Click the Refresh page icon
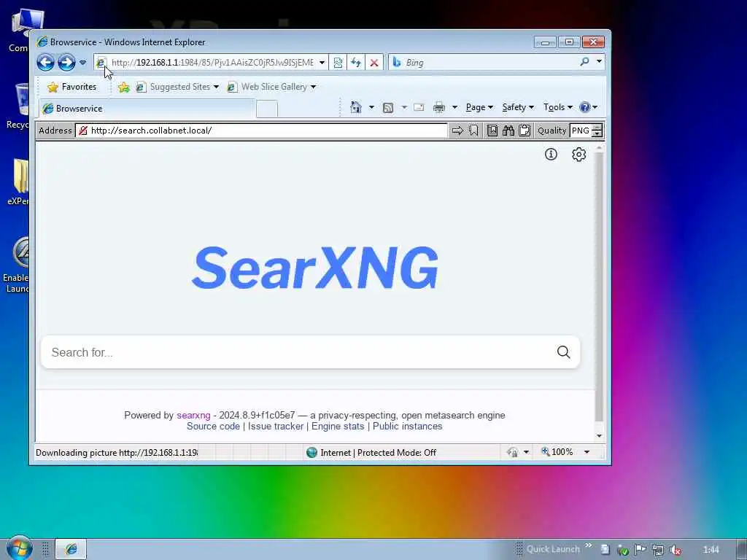 [x=356, y=63]
